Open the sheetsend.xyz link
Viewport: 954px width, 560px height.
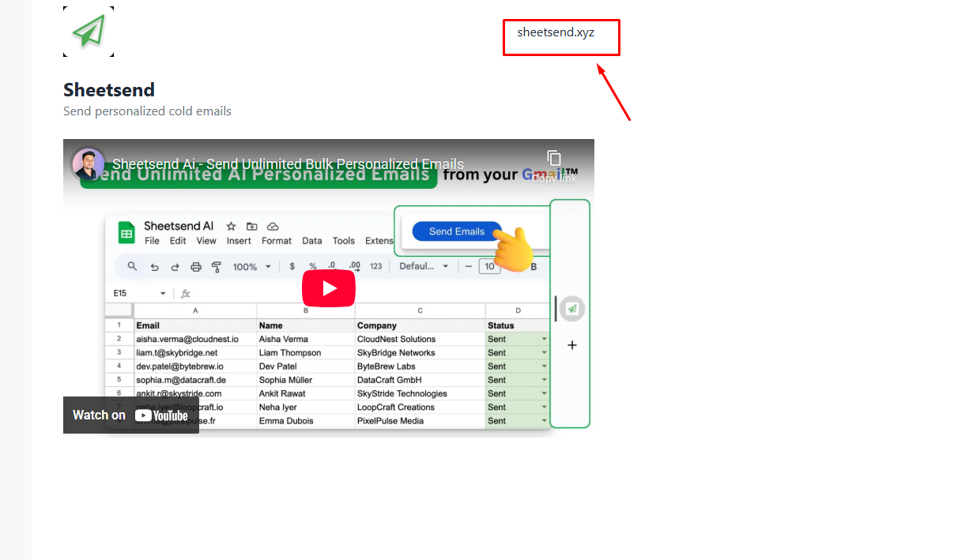pos(556,32)
